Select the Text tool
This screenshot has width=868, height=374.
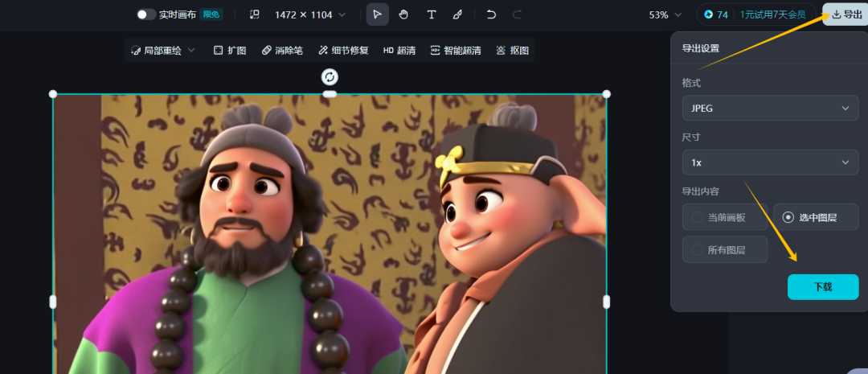coord(432,14)
